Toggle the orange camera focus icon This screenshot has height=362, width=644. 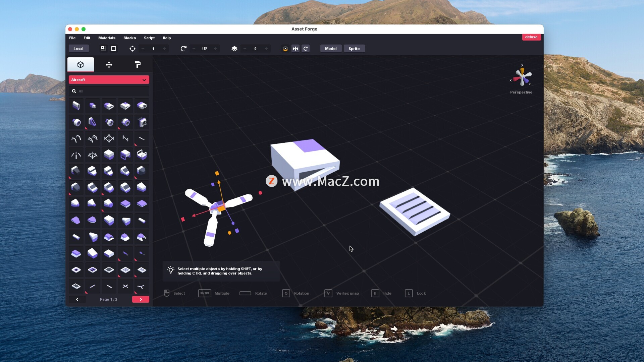pos(285,49)
